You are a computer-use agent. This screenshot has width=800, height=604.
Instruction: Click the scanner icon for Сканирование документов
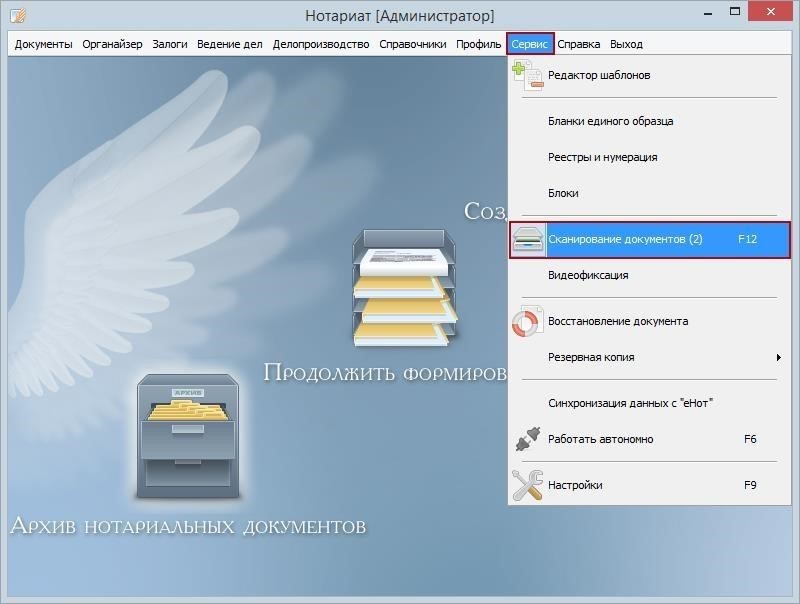pos(528,239)
